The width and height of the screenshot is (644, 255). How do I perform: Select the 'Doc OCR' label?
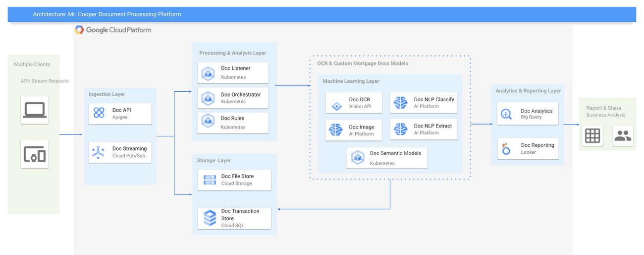pos(360,100)
